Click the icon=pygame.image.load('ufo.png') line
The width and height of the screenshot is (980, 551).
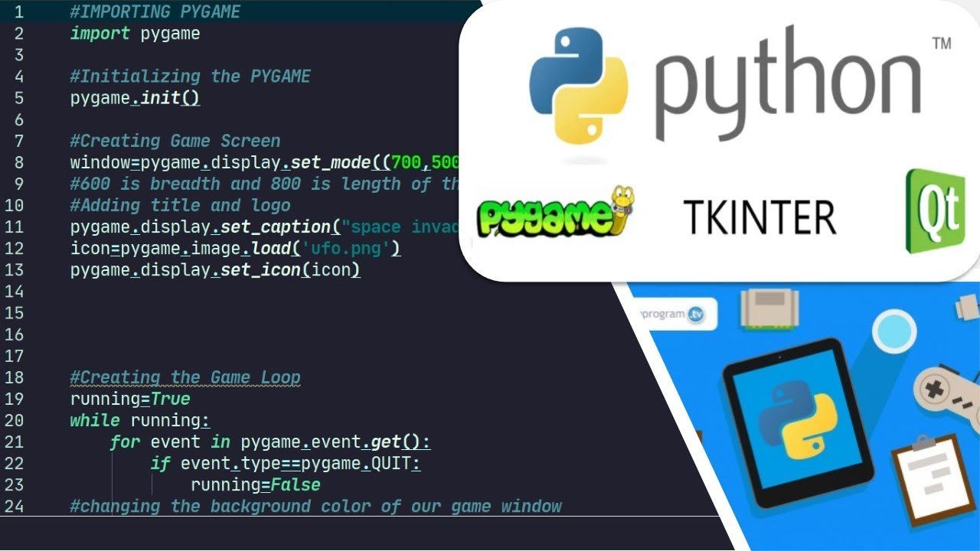[235, 248]
